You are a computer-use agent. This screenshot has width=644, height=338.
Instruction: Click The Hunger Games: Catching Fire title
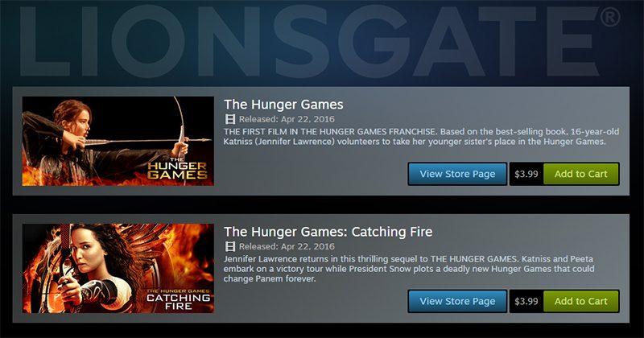[328, 232]
